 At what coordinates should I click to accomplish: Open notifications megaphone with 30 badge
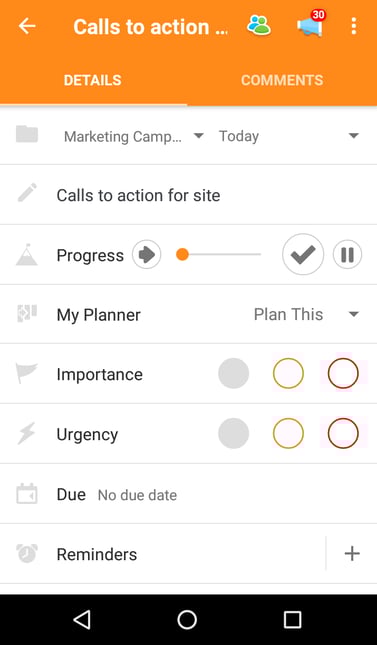311,24
